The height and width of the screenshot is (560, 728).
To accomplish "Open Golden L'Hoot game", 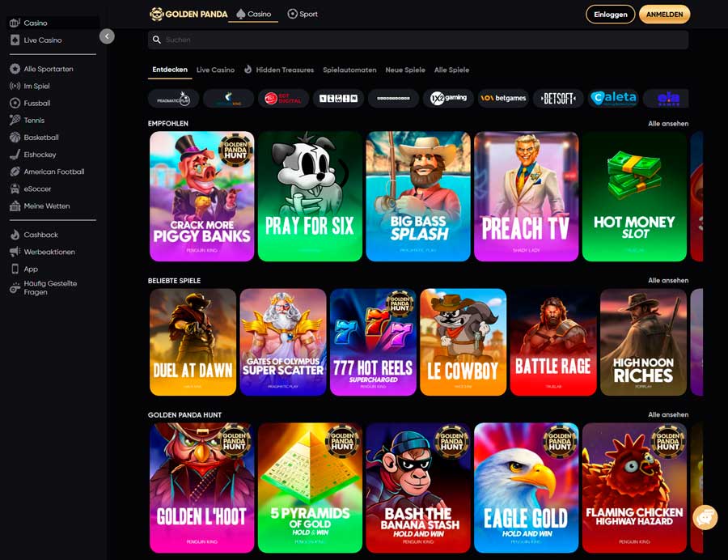I will 202,487.
